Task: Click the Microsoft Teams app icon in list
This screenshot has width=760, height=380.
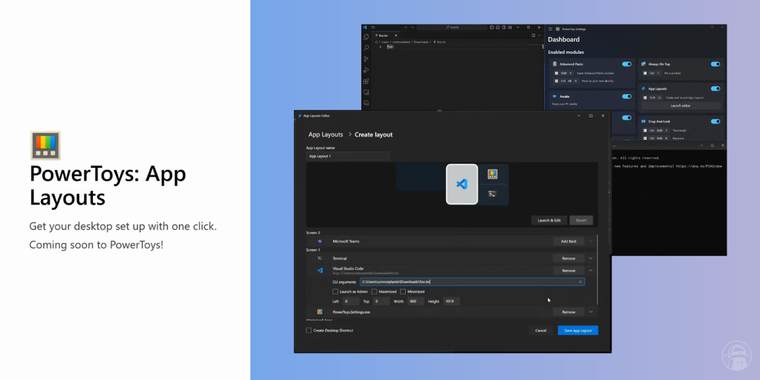Action: (x=320, y=241)
